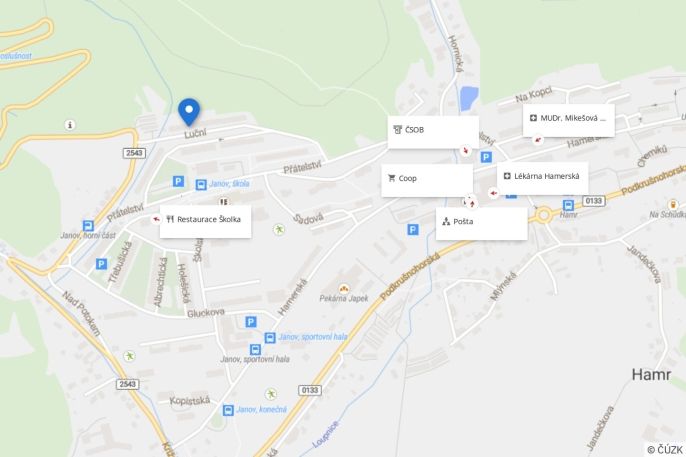Viewport: 686px width, 457px height.
Task: Open the Restaurace Školka label
Action: coord(205,221)
